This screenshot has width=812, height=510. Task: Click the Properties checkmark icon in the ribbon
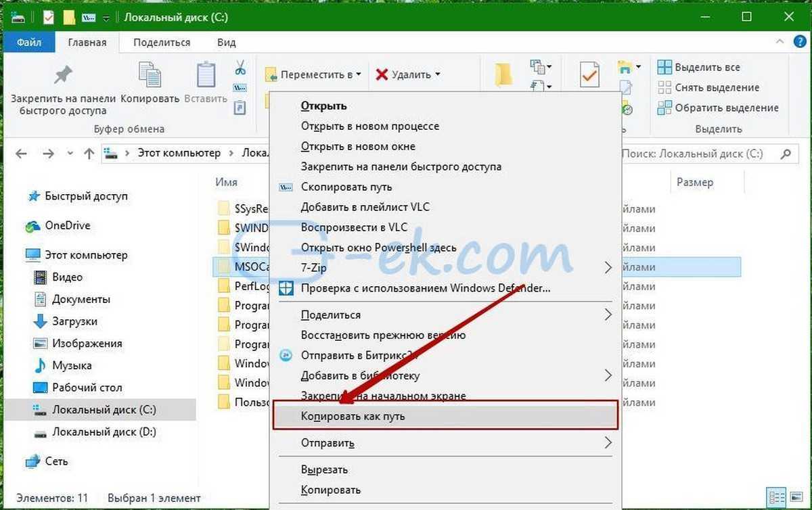coord(589,74)
